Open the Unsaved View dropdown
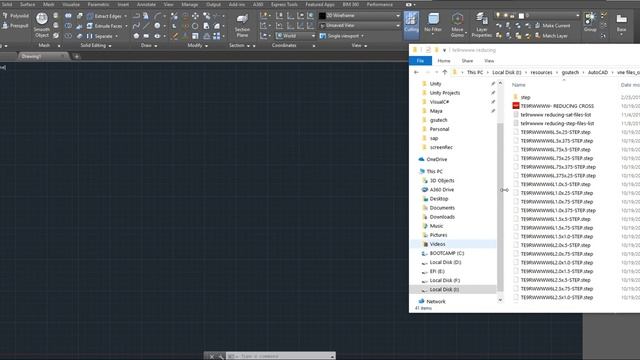Viewport: 640px width, 360px height. point(360,25)
